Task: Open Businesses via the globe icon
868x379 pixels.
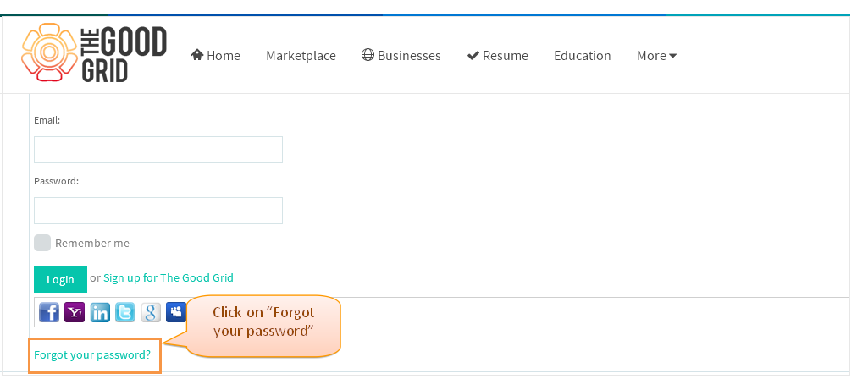Action: (368, 55)
